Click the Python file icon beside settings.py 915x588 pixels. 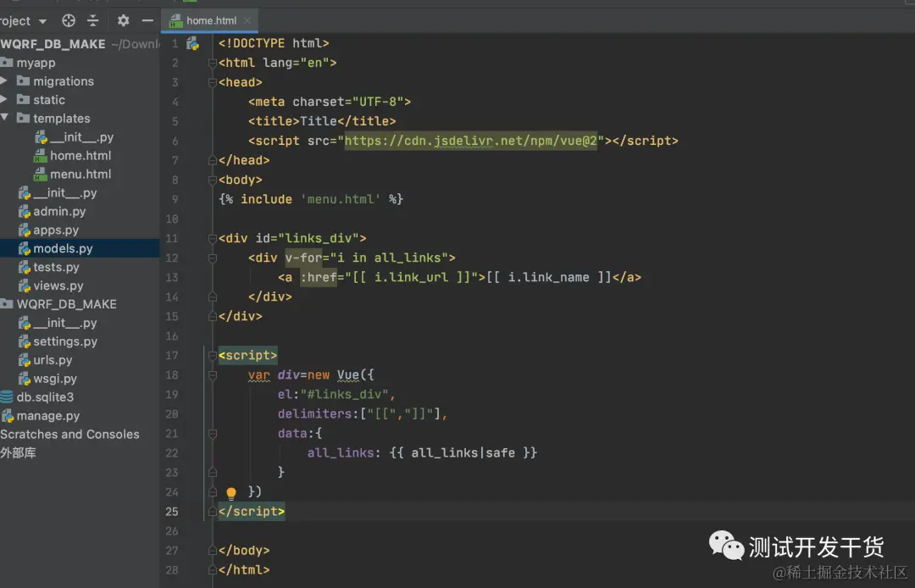tap(25, 341)
